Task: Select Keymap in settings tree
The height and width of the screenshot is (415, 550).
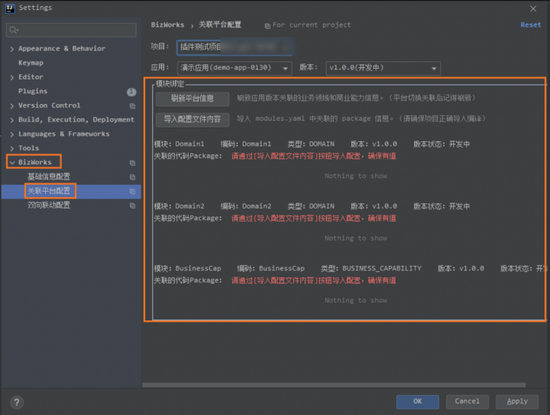Action: click(31, 63)
